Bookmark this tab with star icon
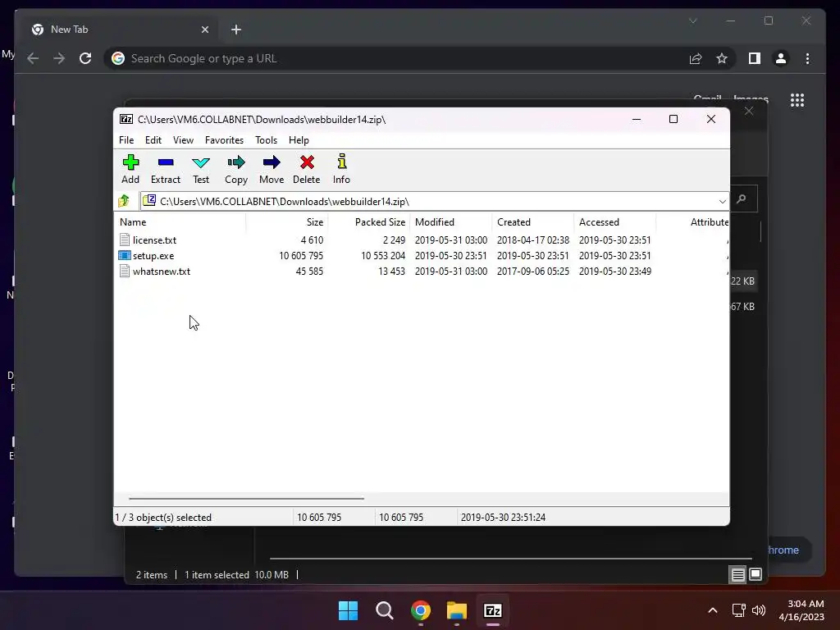Viewport: 840px width, 630px height. pos(722,58)
